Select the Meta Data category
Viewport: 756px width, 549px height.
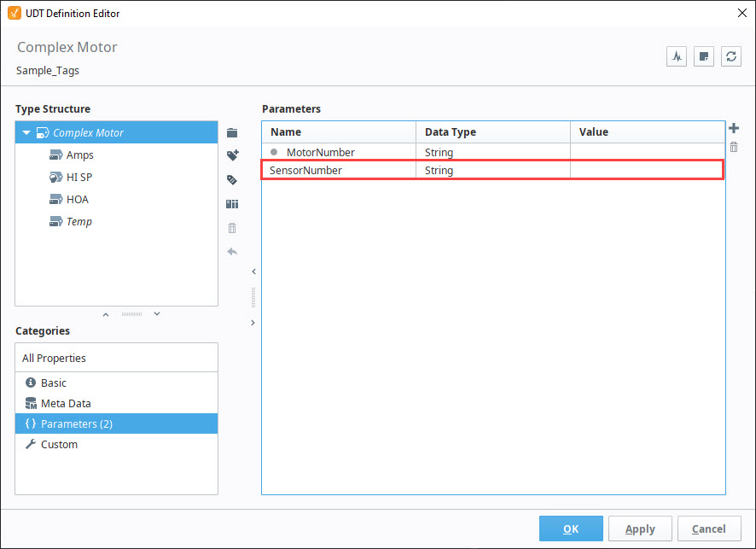[x=116, y=403]
